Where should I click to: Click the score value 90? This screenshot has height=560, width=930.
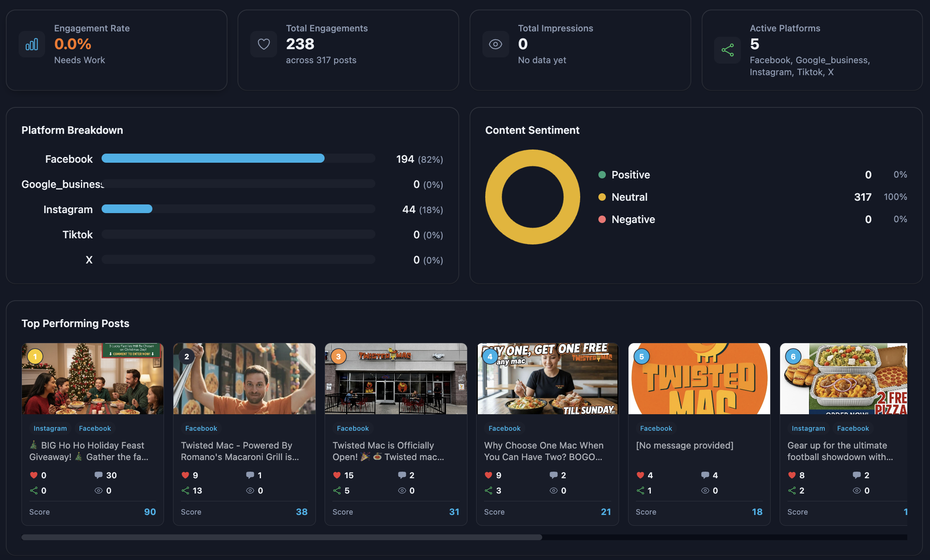point(150,512)
